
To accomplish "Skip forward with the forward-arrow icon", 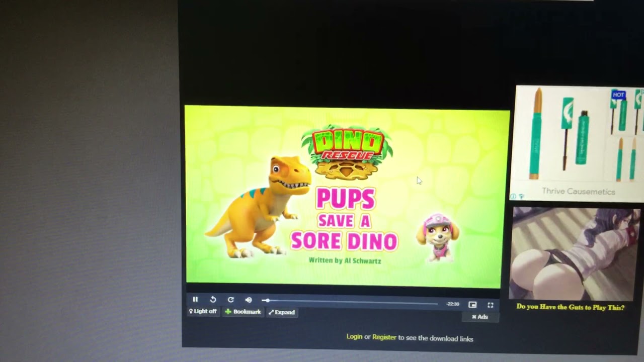I will [x=230, y=299].
